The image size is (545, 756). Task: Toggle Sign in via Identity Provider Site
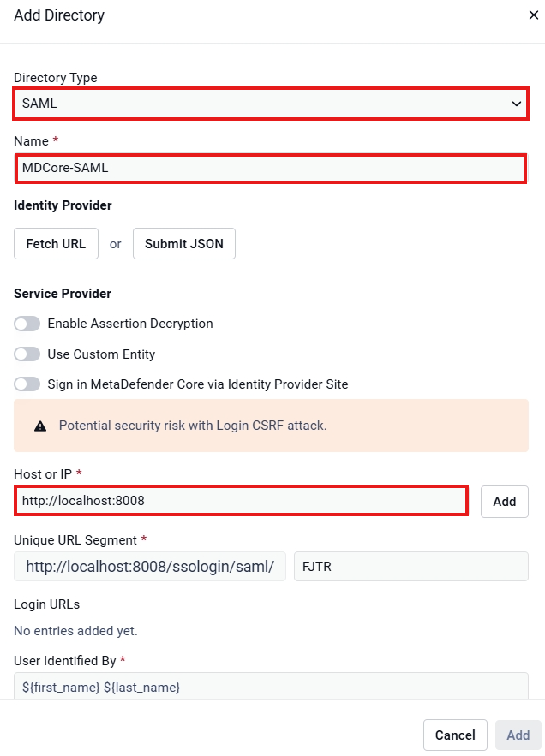coord(27,384)
